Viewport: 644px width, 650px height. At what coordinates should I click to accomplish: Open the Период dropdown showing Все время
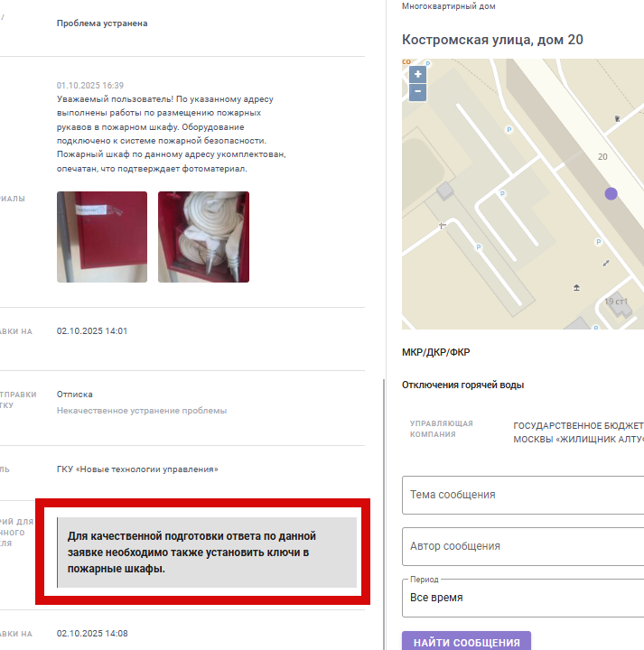(523, 598)
